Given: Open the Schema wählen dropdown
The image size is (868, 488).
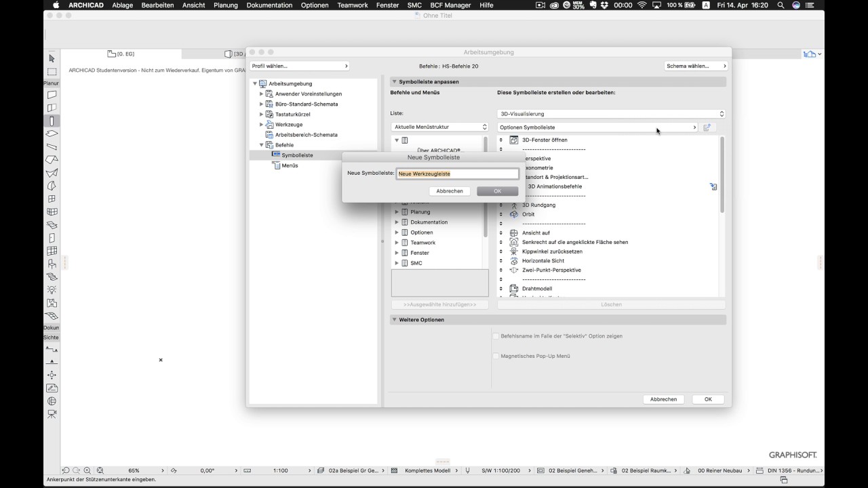Looking at the screenshot, I should click(696, 66).
